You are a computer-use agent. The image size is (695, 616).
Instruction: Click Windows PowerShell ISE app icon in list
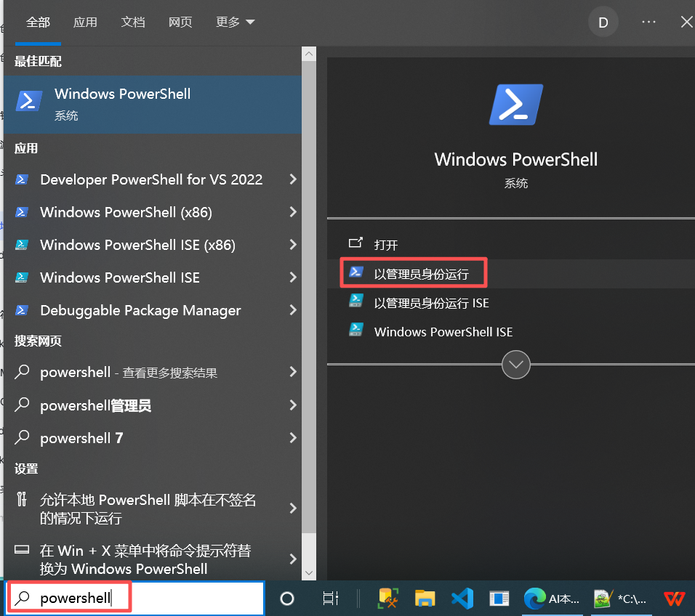coord(22,277)
